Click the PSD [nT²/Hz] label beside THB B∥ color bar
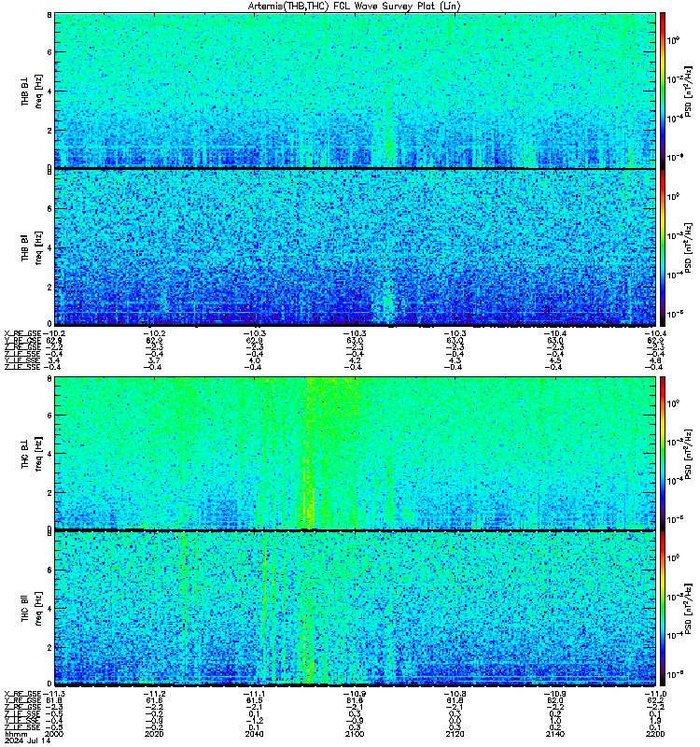 pos(689,247)
